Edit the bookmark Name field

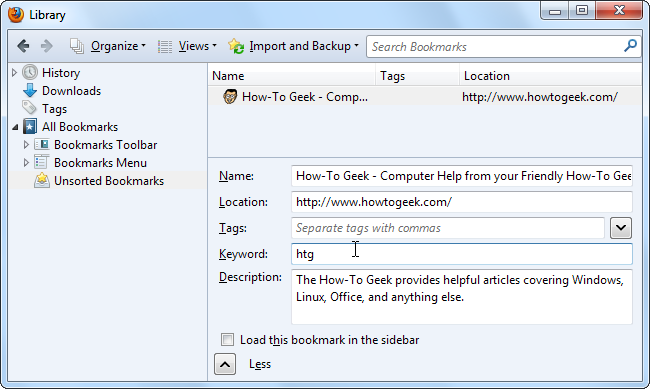tap(462, 176)
